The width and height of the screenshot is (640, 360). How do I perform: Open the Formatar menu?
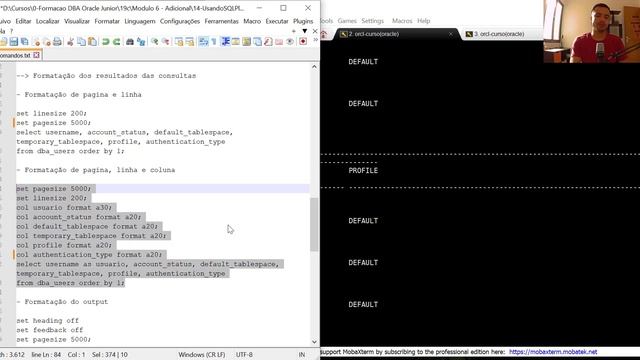click(107, 21)
